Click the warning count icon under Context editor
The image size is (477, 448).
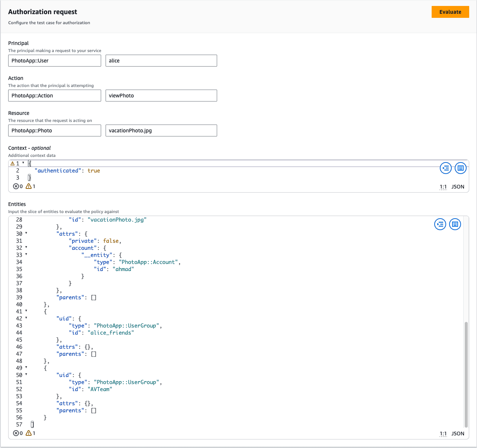click(29, 186)
